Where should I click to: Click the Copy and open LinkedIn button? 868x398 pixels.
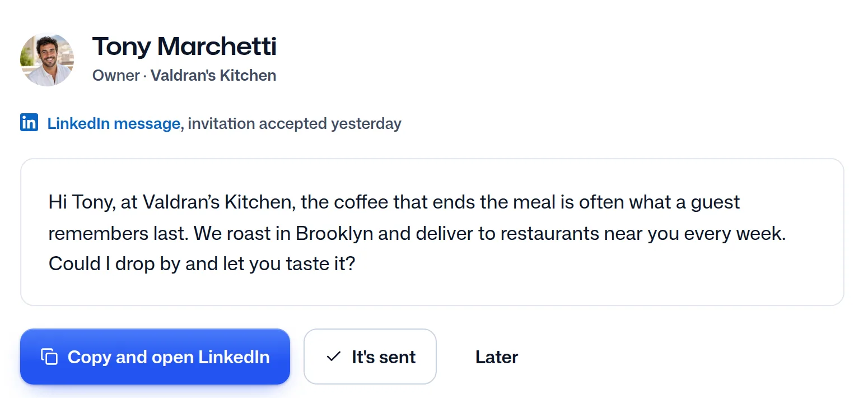(155, 357)
